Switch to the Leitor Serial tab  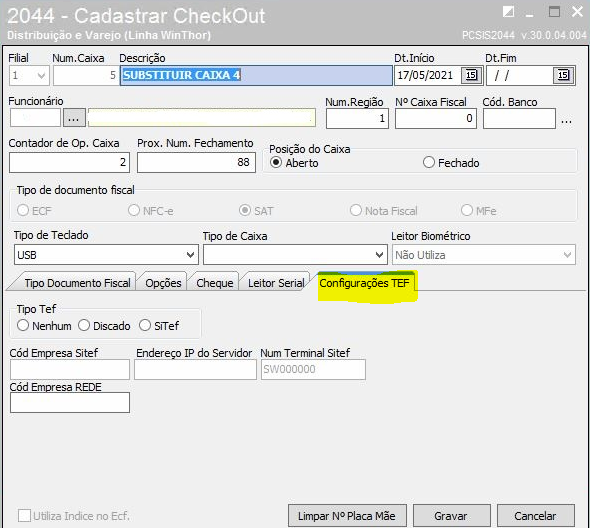click(276, 283)
